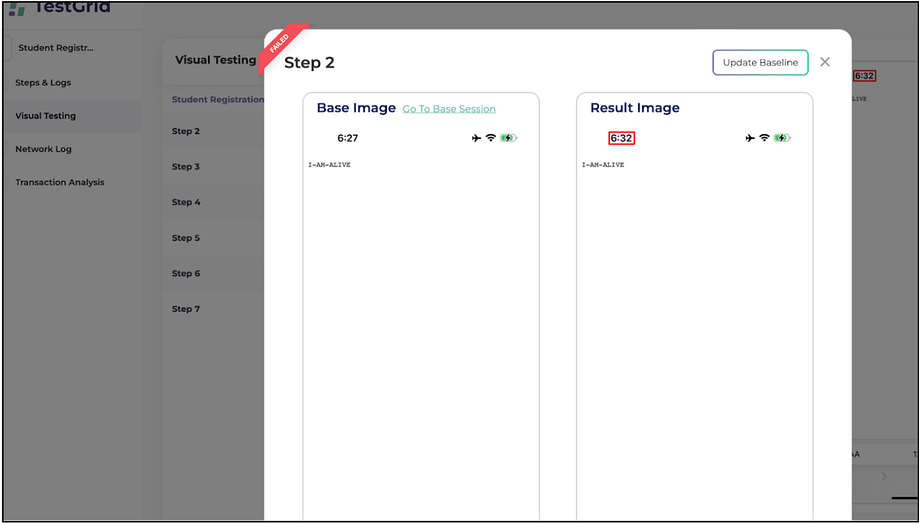
Task: Click the Step 2 dialog title
Action: (309, 63)
